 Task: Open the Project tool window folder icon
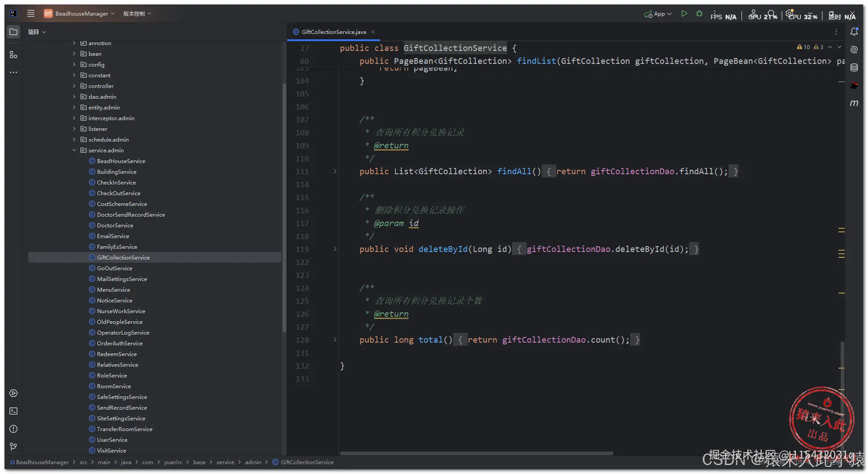13,32
